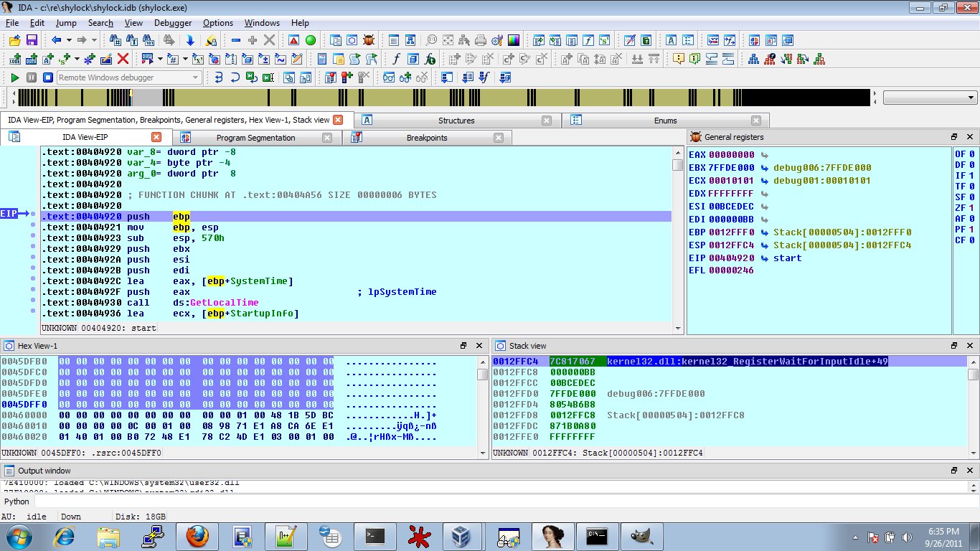Switch to the Breakpoints tab
980x551 pixels.
[427, 138]
